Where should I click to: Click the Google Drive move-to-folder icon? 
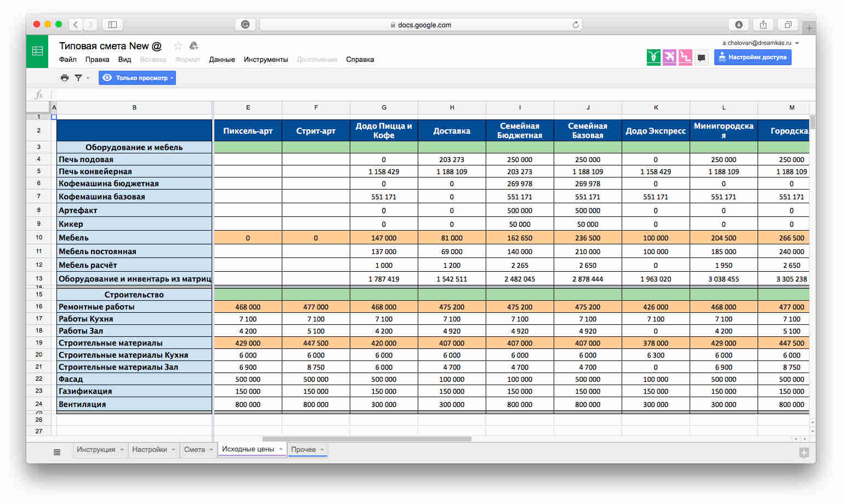194,46
